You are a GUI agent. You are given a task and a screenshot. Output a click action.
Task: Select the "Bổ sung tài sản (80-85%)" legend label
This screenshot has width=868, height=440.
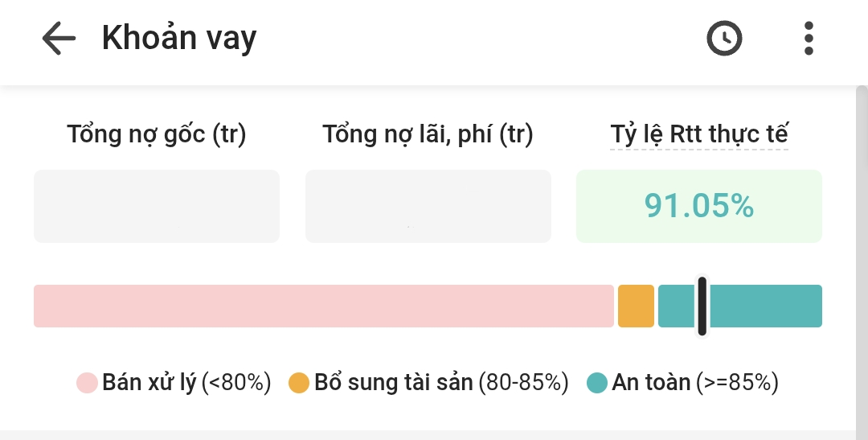[441, 383]
